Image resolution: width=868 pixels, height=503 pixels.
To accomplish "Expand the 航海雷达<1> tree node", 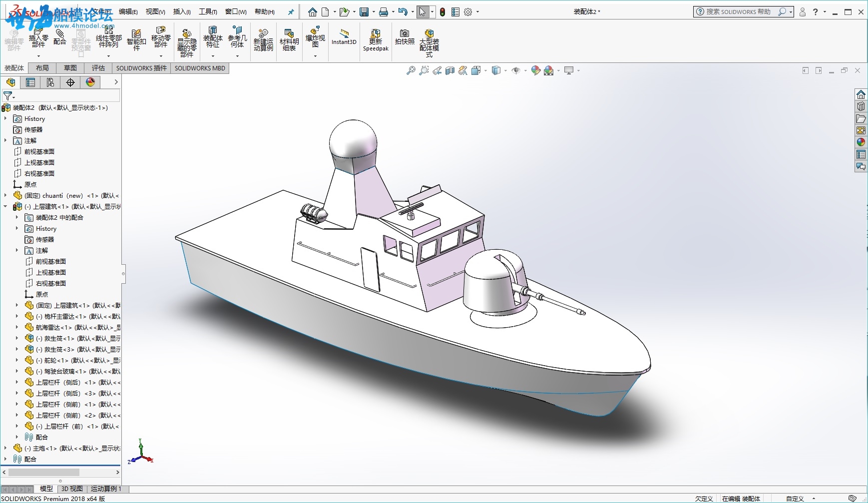I will [x=17, y=327].
